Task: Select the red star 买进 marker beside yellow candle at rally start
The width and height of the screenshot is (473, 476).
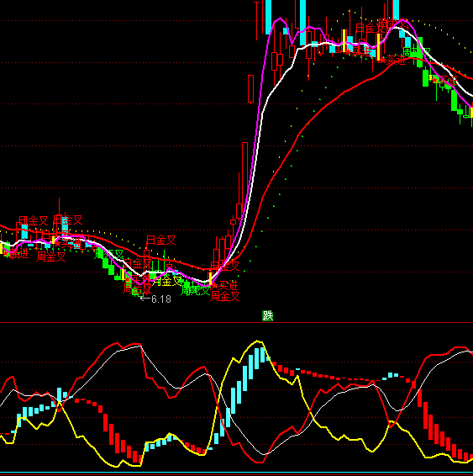Action: point(225,285)
